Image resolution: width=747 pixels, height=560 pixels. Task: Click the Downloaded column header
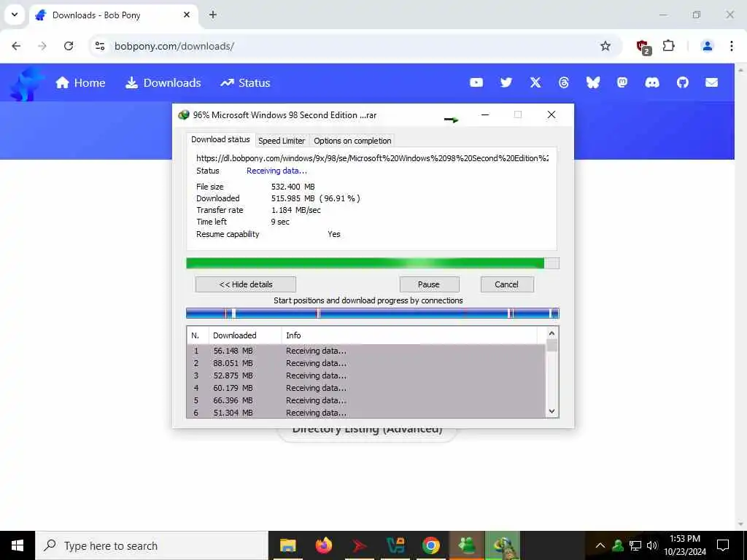pyautogui.click(x=245, y=335)
